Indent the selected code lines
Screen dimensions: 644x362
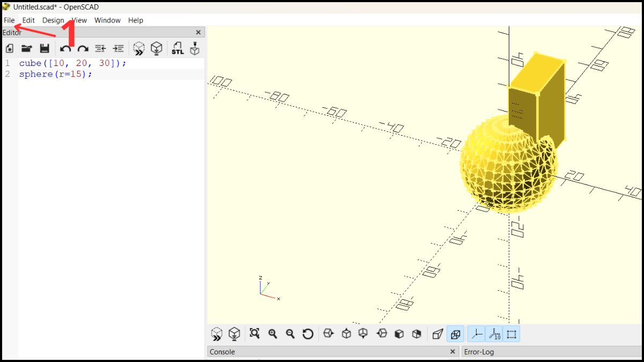point(118,48)
